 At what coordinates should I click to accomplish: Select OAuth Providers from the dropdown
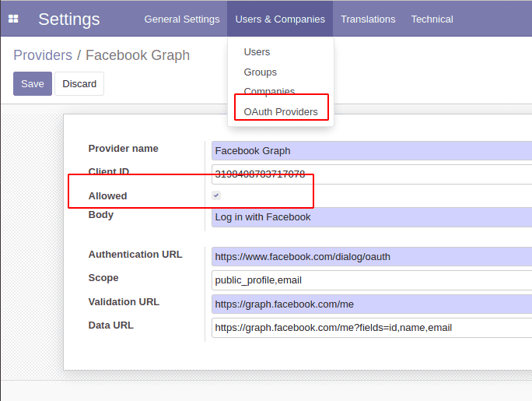281,111
